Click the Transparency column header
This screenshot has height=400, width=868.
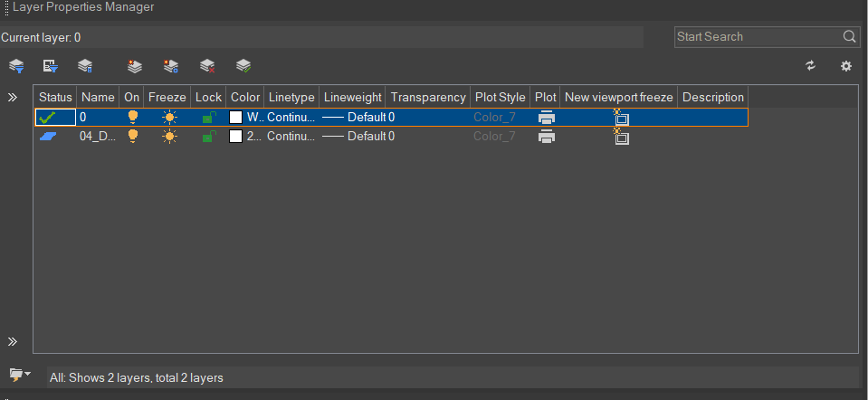428,98
